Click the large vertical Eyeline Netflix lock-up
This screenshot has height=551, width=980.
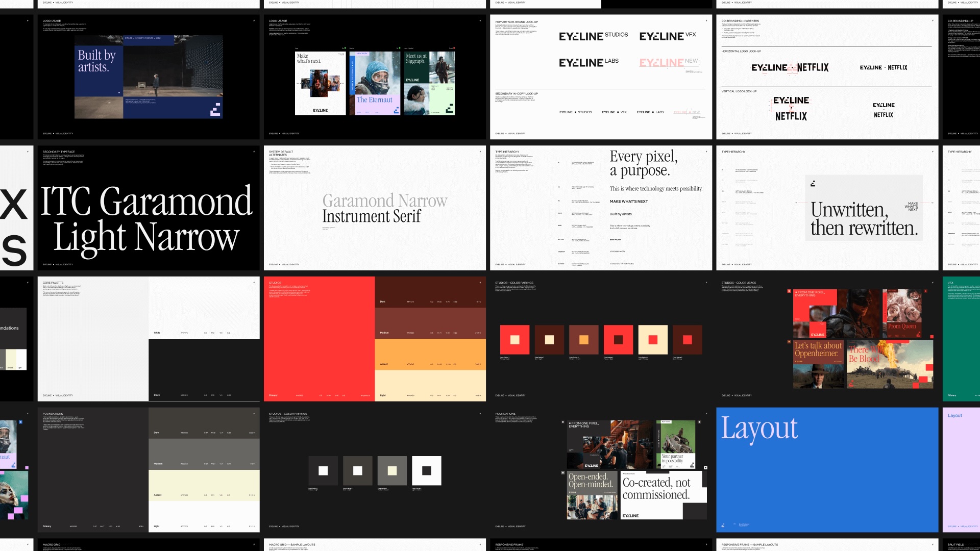[791, 108]
